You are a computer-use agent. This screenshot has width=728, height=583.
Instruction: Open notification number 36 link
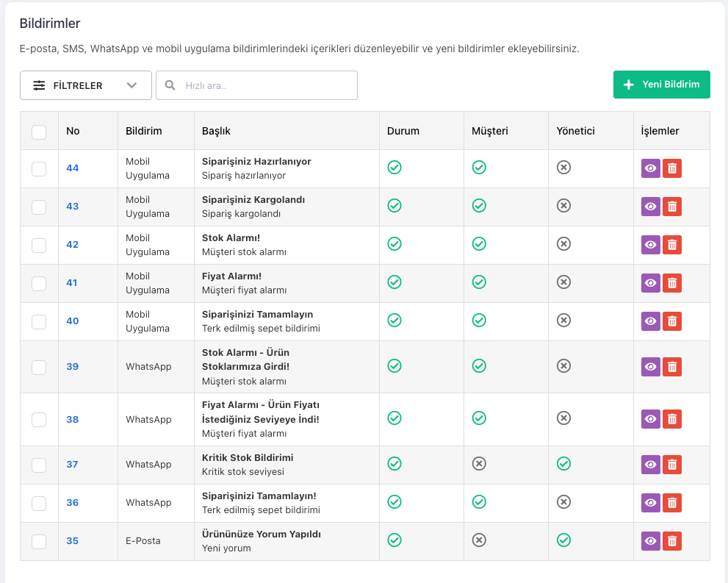click(72, 503)
